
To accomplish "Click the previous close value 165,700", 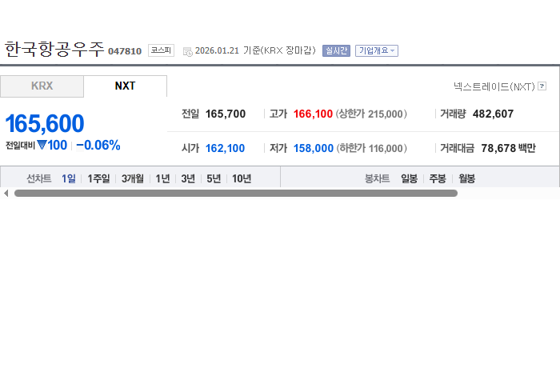I will point(226,114).
